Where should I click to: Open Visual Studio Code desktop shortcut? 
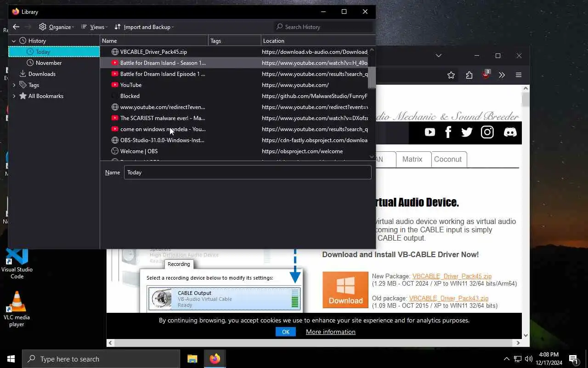(17, 263)
